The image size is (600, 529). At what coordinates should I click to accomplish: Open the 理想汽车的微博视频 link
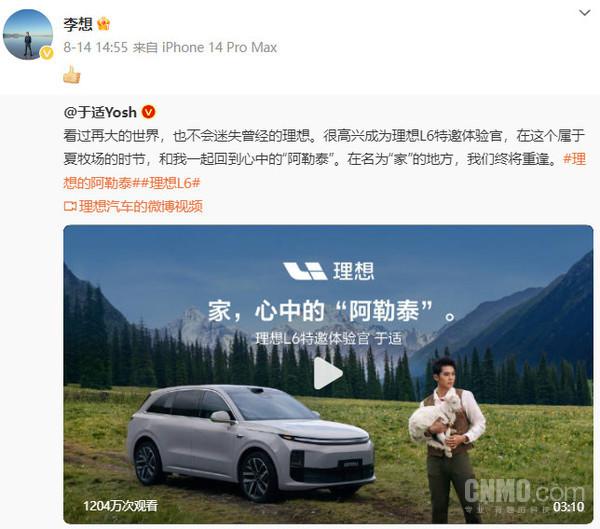click(x=140, y=207)
